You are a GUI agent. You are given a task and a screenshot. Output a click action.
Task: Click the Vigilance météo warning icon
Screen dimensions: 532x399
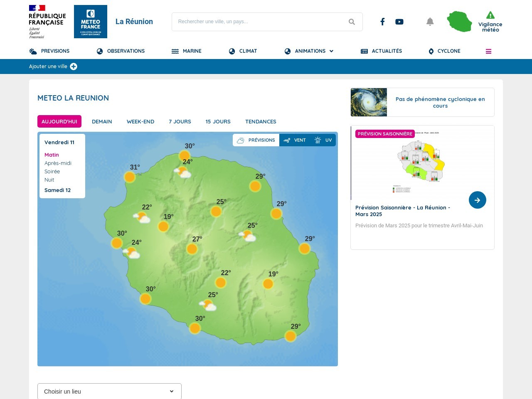click(x=490, y=15)
